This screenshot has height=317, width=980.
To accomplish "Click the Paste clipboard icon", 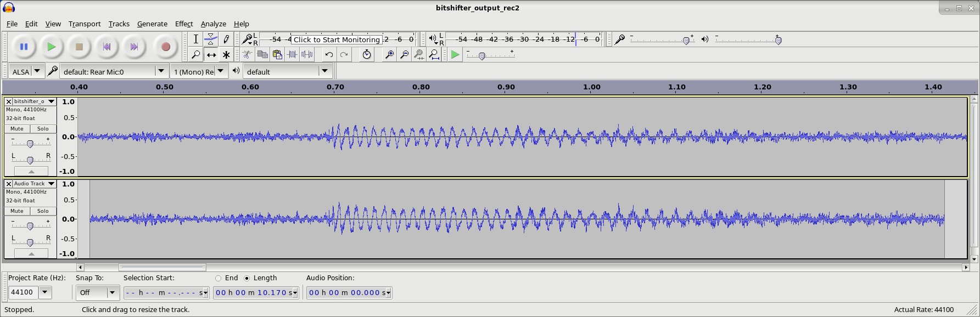I will pyautogui.click(x=277, y=55).
